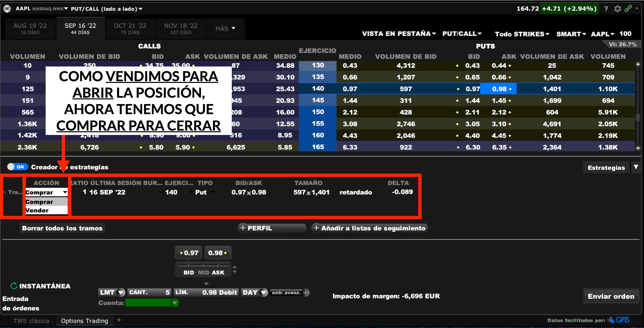Click the LÍM. 0.98 Debit price field

click(x=206, y=292)
